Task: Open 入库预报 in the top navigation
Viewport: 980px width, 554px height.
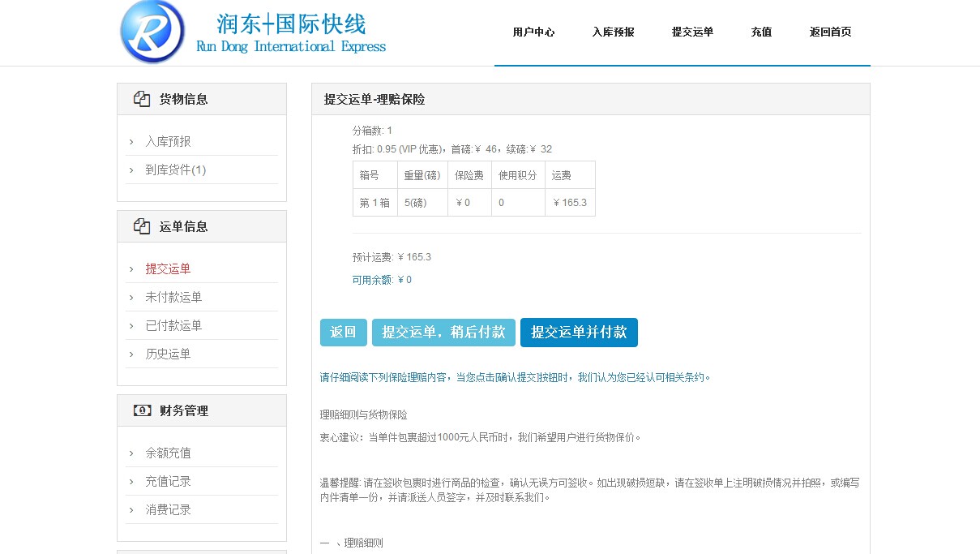Action: tap(613, 32)
